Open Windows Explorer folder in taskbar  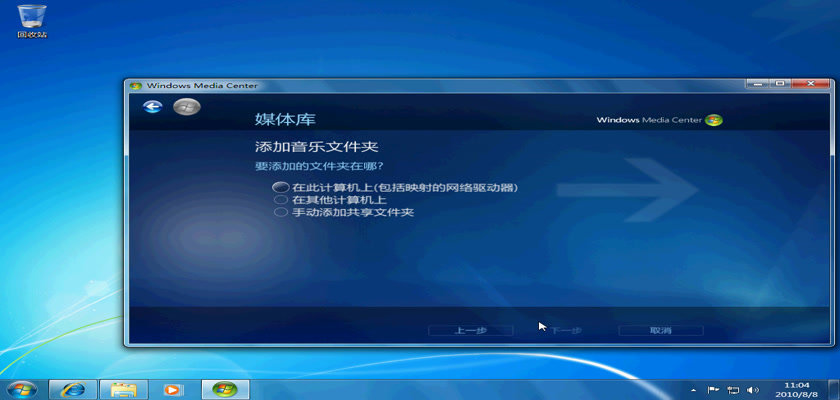123,389
